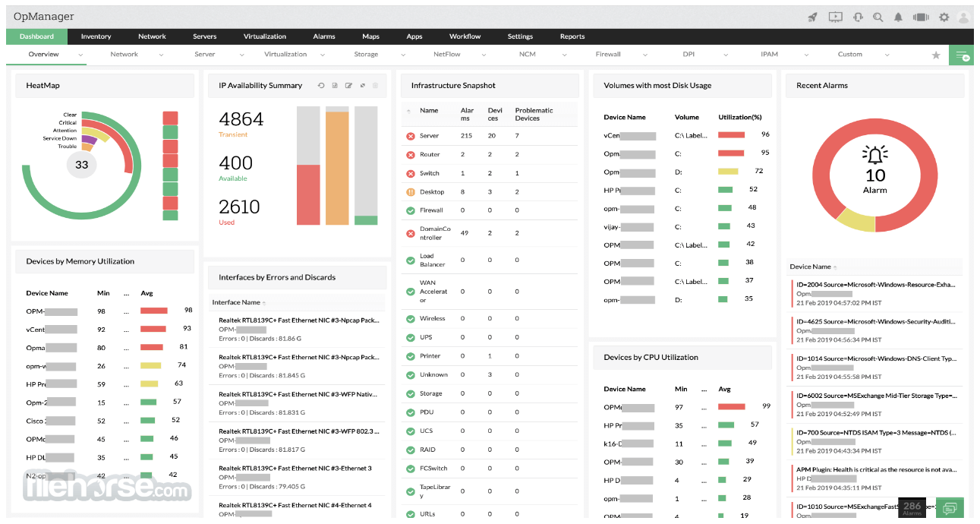This screenshot has height=524, width=980.
Task: Delete the IP Availability Summary widget
Action: pyautogui.click(x=375, y=86)
